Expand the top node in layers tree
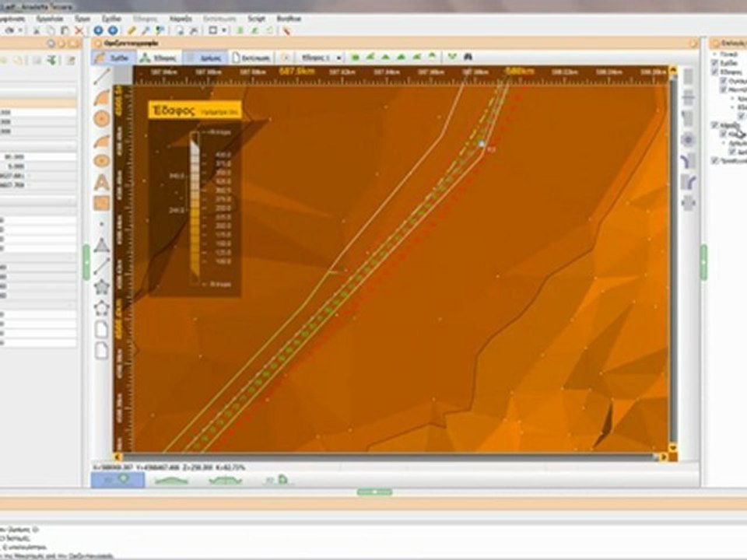747x560 pixels. (714, 54)
